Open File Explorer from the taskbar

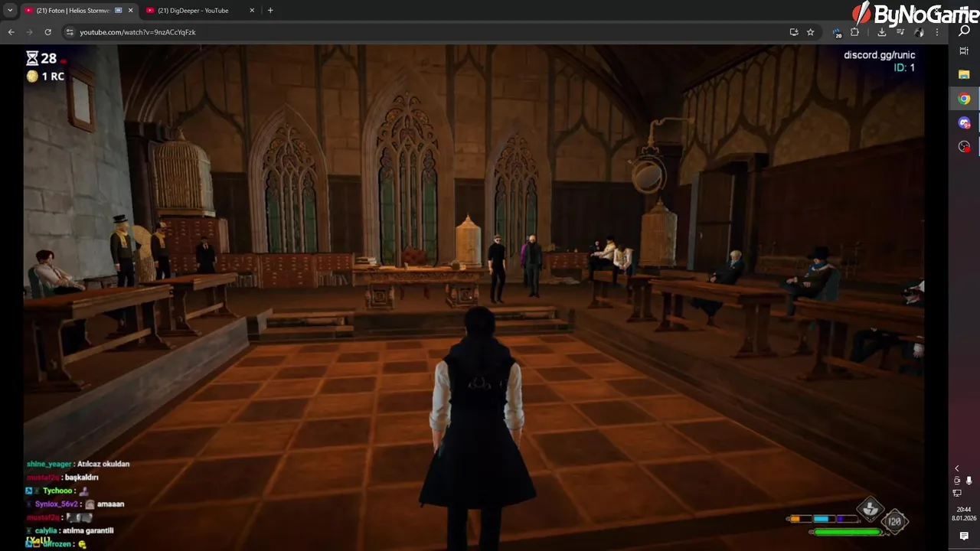click(964, 75)
